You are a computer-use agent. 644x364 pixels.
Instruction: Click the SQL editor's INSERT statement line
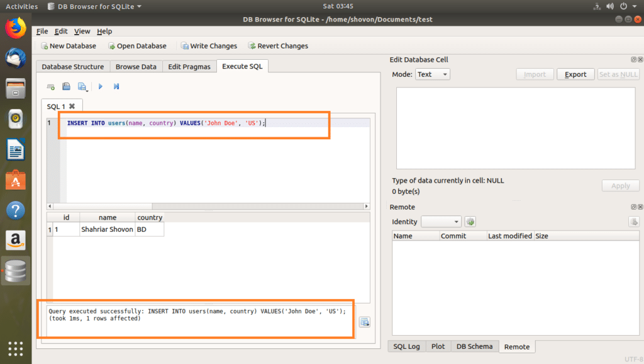pyautogui.click(x=166, y=123)
